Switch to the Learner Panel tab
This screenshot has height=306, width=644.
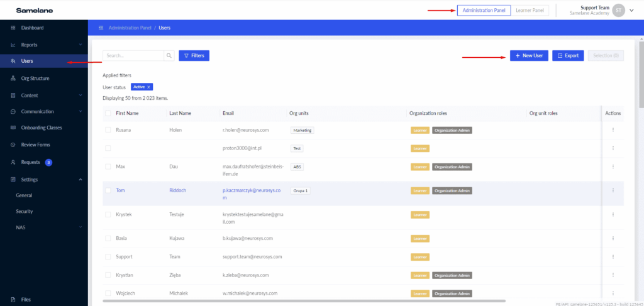click(530, 10)
